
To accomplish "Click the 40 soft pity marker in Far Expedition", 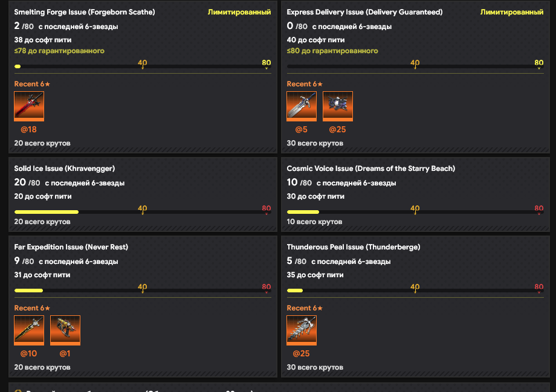I will [x=143, y=288].
